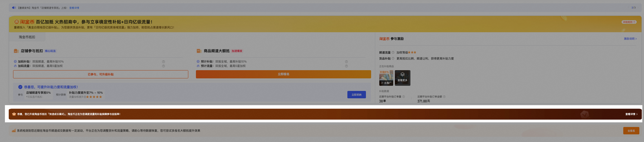Select the 淘金币抵扣 tab
Viewport: 644px width, 142px height.
[27, 37]
